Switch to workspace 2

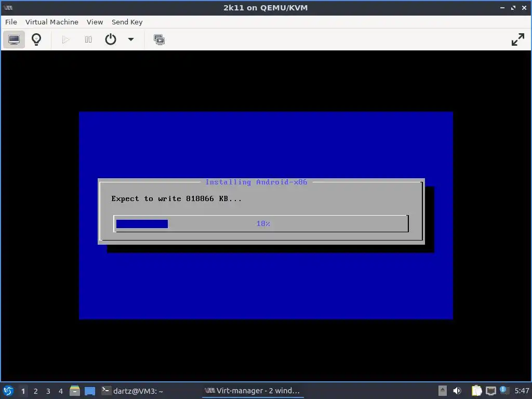coord(36,391)
